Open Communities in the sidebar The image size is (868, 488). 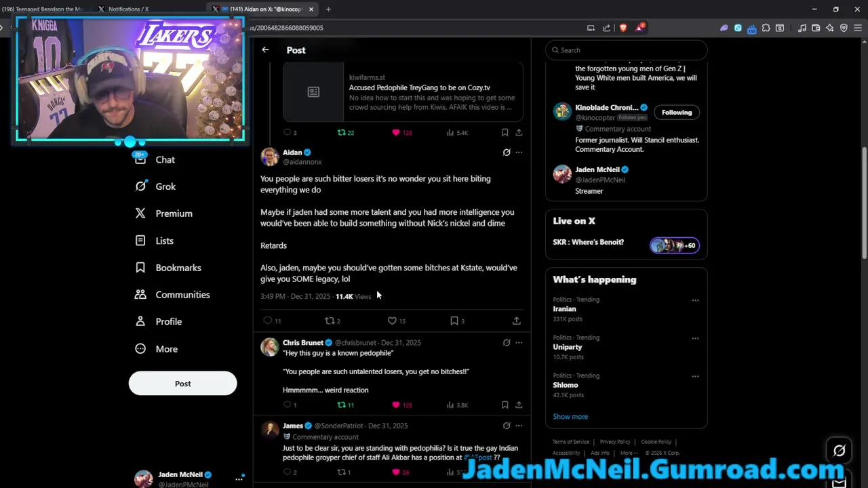click(172, 295)
